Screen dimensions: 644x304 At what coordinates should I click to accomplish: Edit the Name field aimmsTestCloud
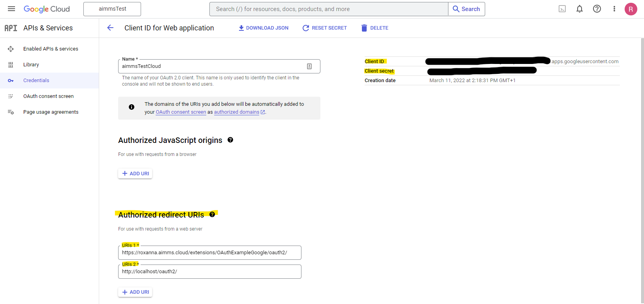(x=219, y=66)
